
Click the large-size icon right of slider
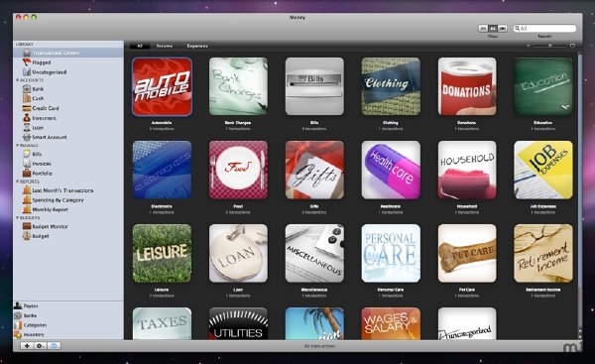coord(572,46)
